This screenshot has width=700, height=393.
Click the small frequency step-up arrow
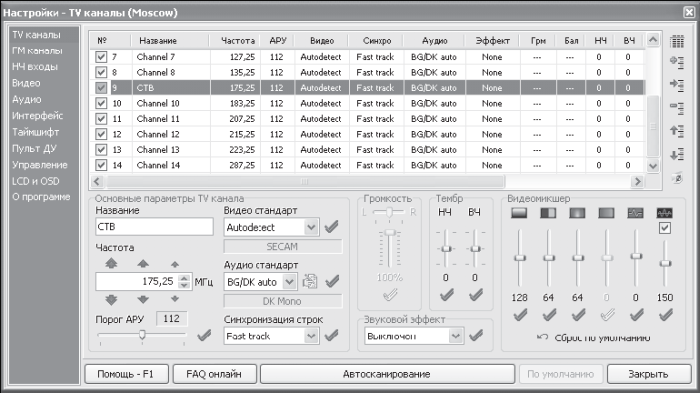(175, 264)
